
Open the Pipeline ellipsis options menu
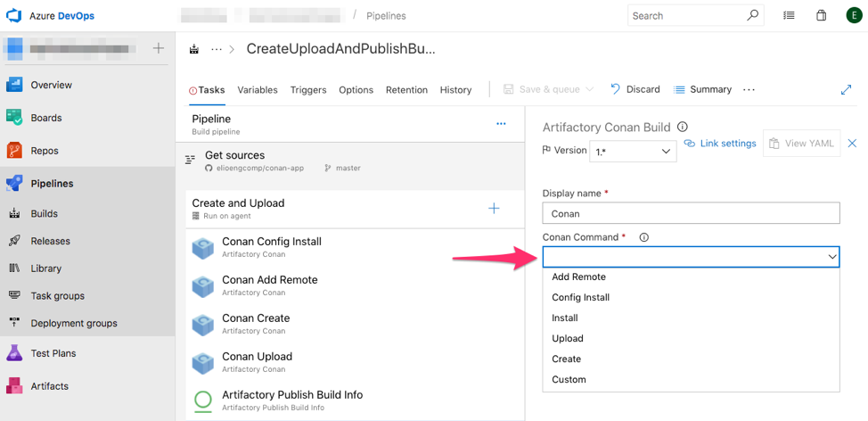(x=501, y=124)
